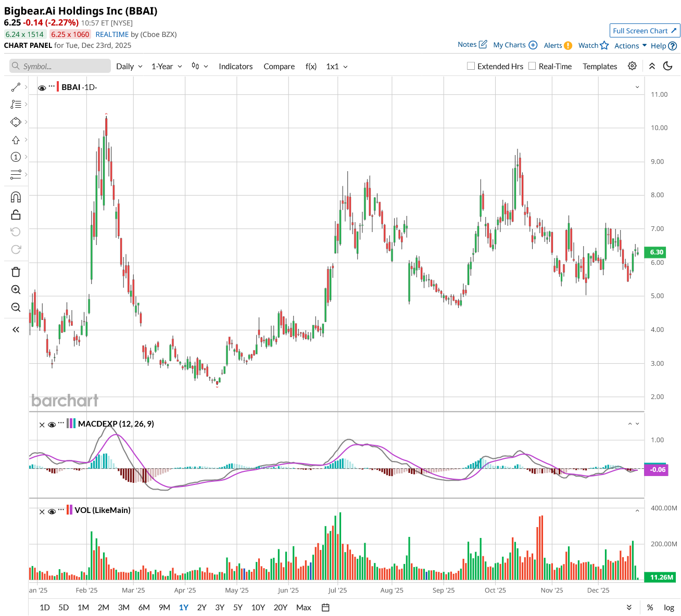Viewport: 681px width, 616px height.
Task: Click the unlock padlock drawings icon
Action: tap(16, 214)
